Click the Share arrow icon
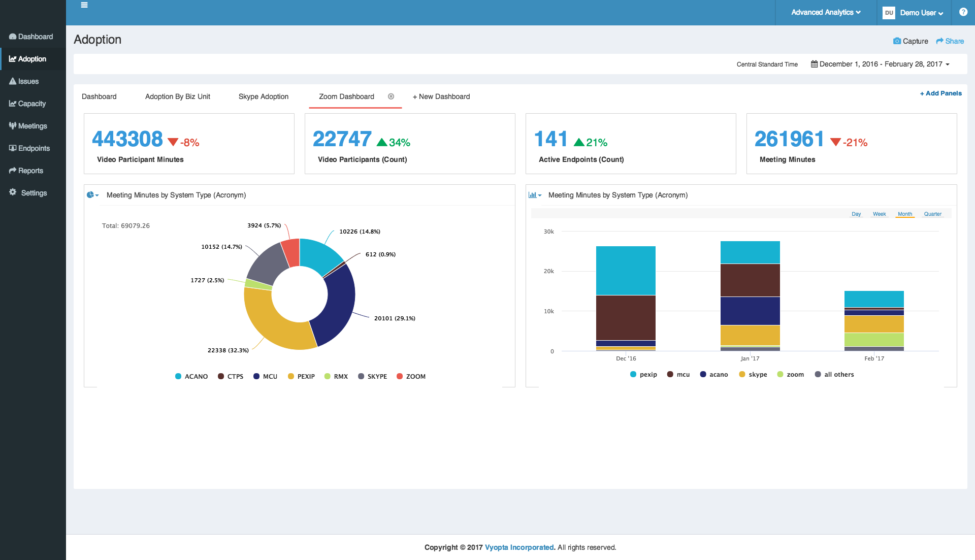This screenshot has height=560, width=975. click(940, 41)
